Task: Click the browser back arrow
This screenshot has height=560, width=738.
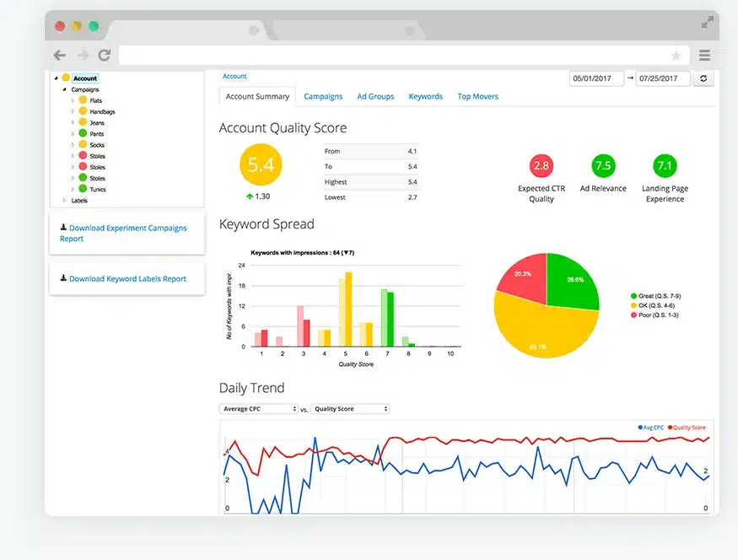Action: click(x=59, y=55)
